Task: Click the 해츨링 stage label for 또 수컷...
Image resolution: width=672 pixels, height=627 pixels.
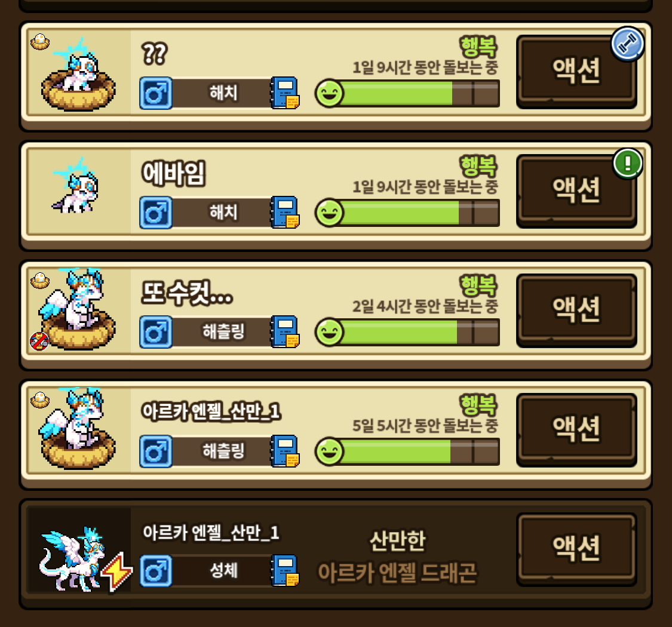Action: [x=223, y=332]
